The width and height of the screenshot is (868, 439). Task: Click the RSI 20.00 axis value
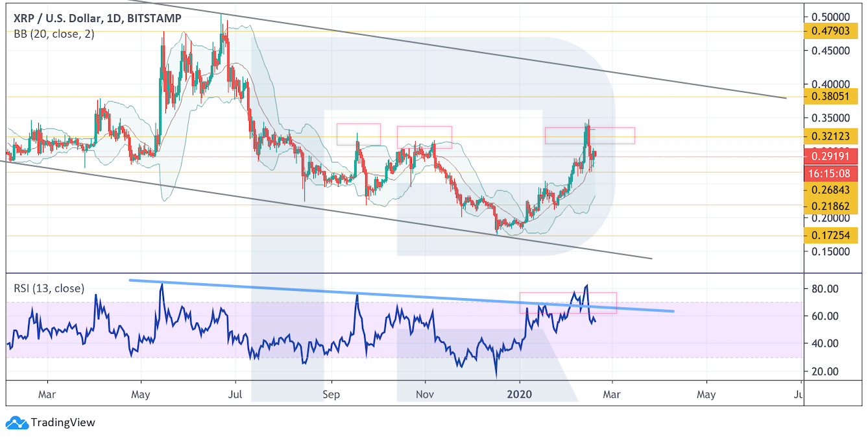pos(826,371)
